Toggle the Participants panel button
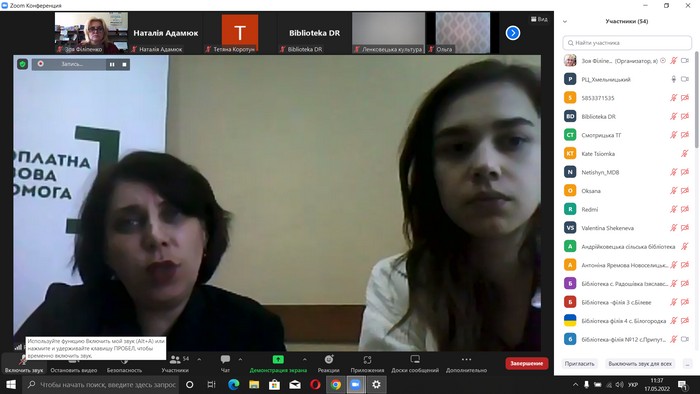The height and width of the screenshot is (394, 700). click(175, 363)
